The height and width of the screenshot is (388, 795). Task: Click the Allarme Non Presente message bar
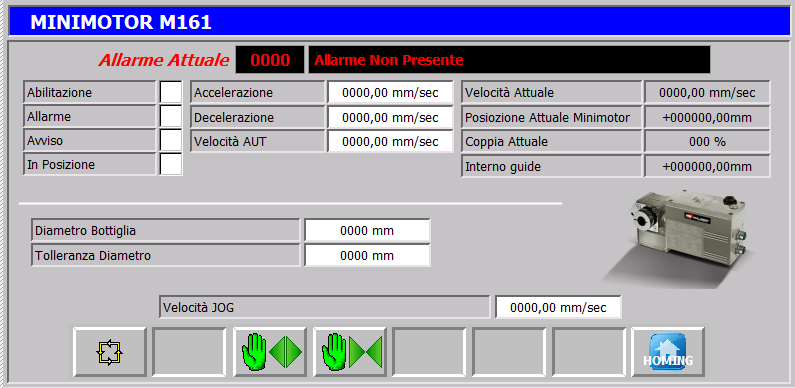click(510, 60)
